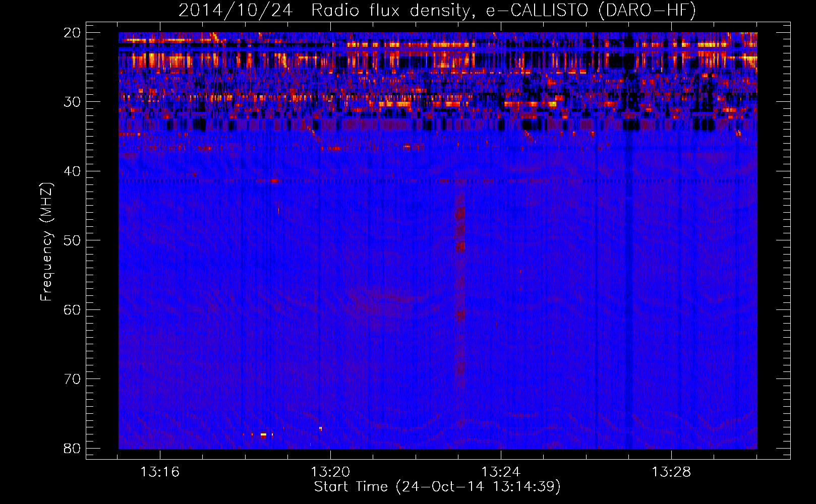Click the '50' frequency tick label
The width and height of the screenshot is (816, 504).
[72, 240]
